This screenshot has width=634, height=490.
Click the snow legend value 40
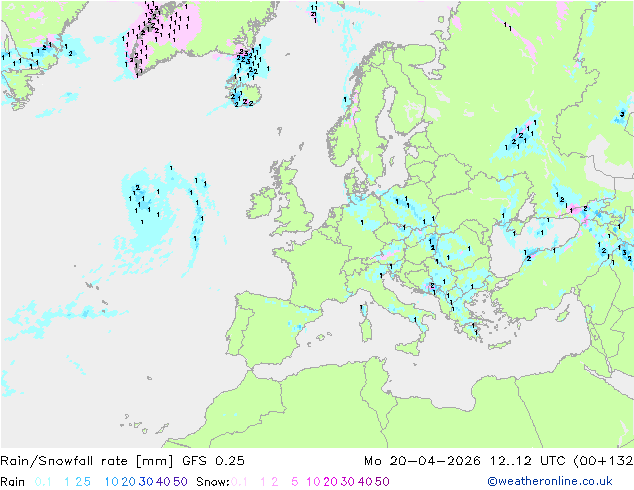pyautogui.click(x=365, y=482)
